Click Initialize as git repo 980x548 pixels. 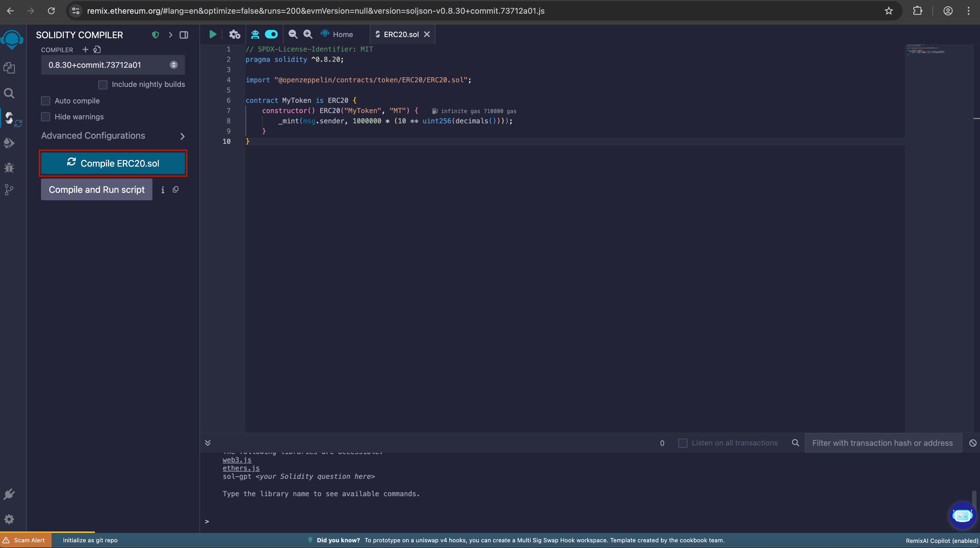90,540
